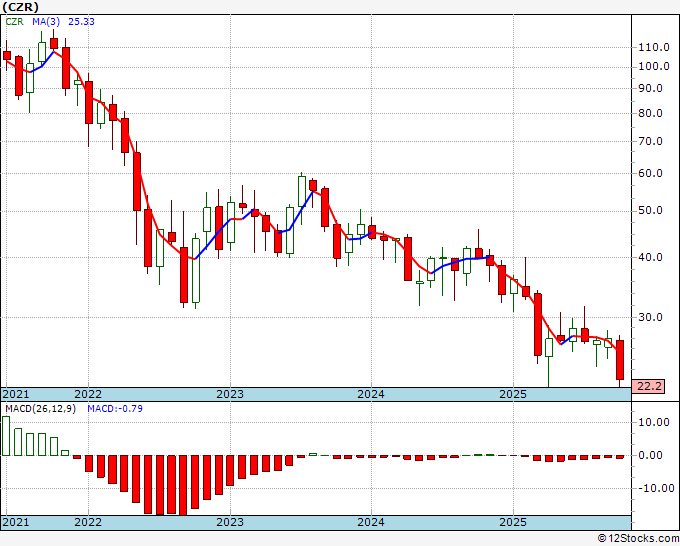Viewport: 680px width, 546px height.
Task: Click the 30.0 price axis label
Action: (x=651, y=317)
